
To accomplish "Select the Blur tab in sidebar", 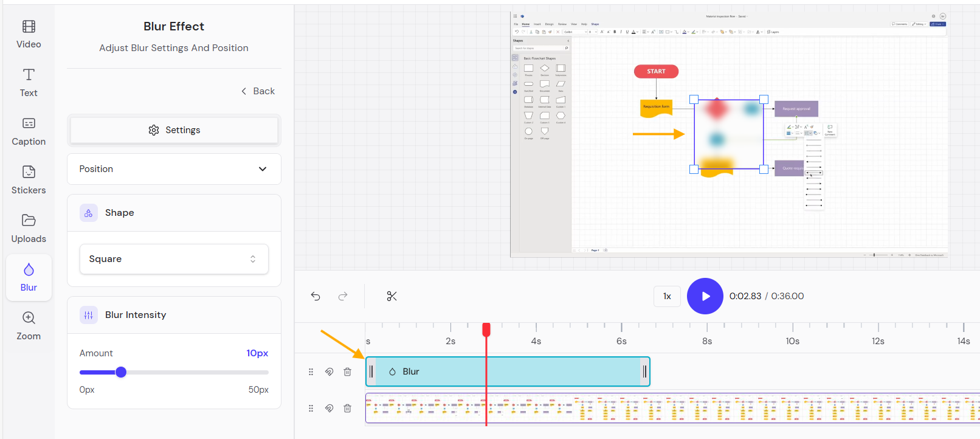I will point(29,278).
